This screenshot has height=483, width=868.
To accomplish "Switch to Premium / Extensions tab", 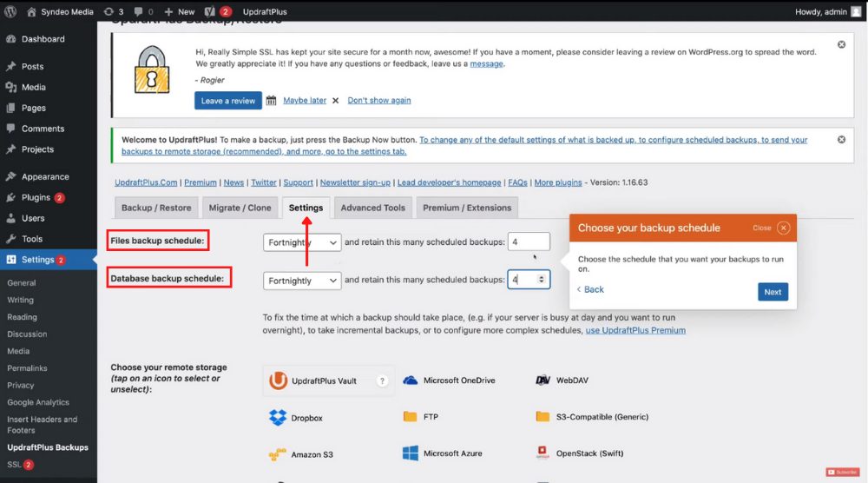I will [467, 208].
